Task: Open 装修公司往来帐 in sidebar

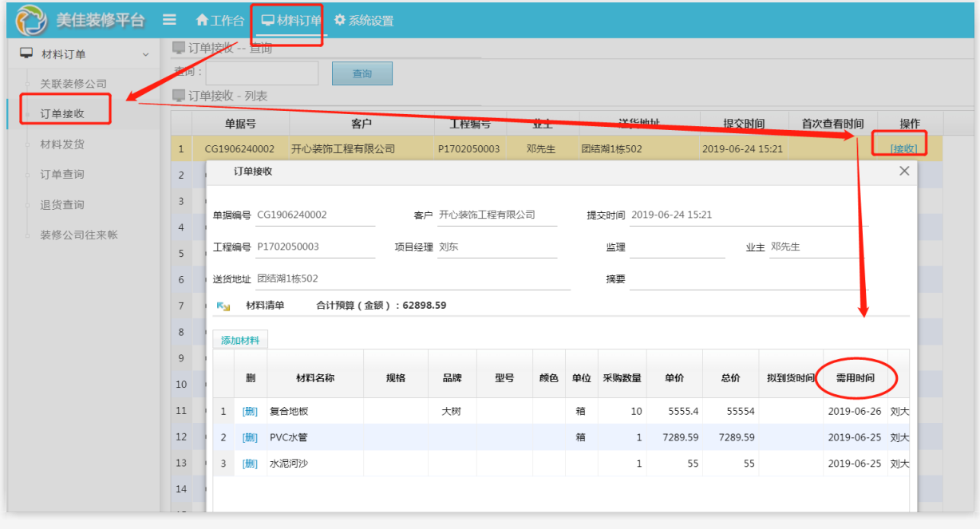Action: point(79,235)
